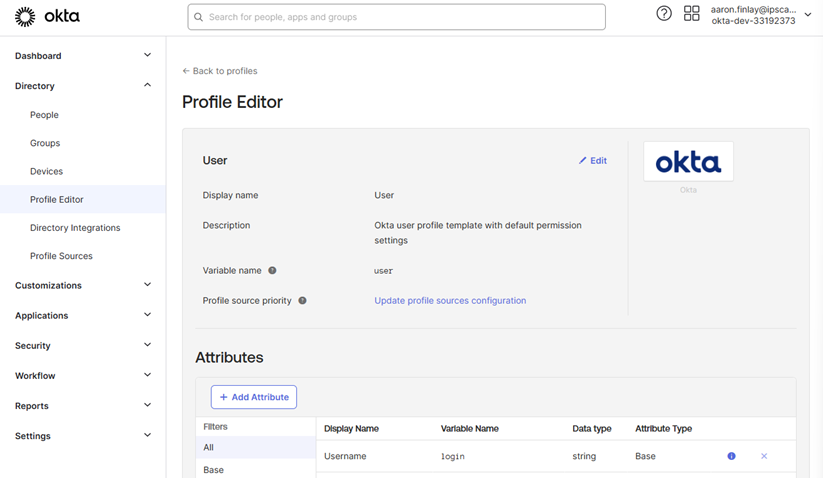823x478 pixels.
Task: Click info icon next to Variable name
Action: point(272,271)
